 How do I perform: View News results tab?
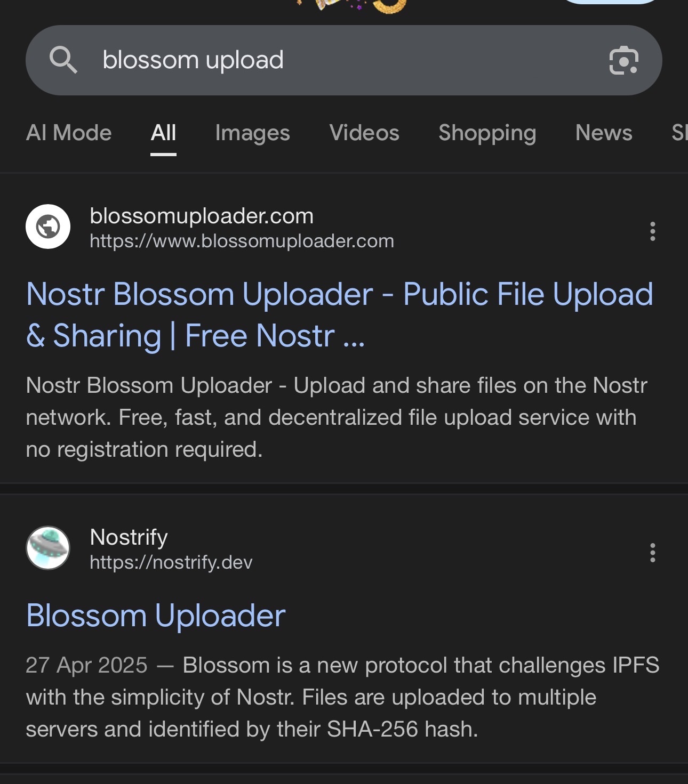pyautogui.click(x=604, y=133)
